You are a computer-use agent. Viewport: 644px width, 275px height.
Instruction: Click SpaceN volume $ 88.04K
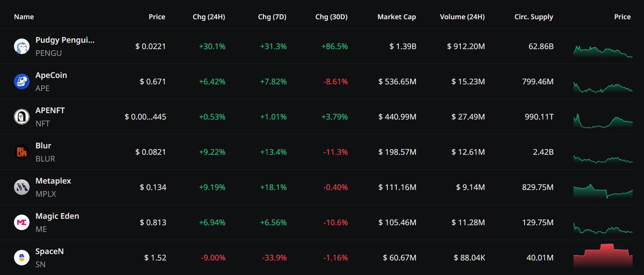coord(468,258)
